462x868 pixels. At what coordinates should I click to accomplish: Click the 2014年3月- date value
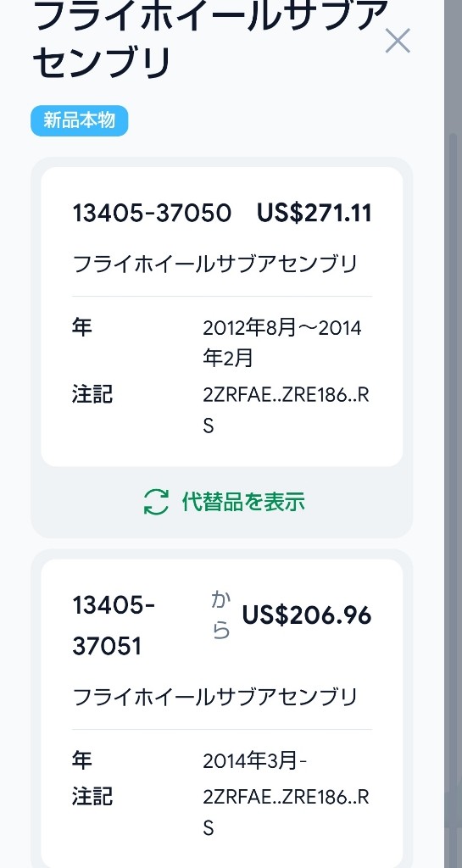tap(254, 762)
